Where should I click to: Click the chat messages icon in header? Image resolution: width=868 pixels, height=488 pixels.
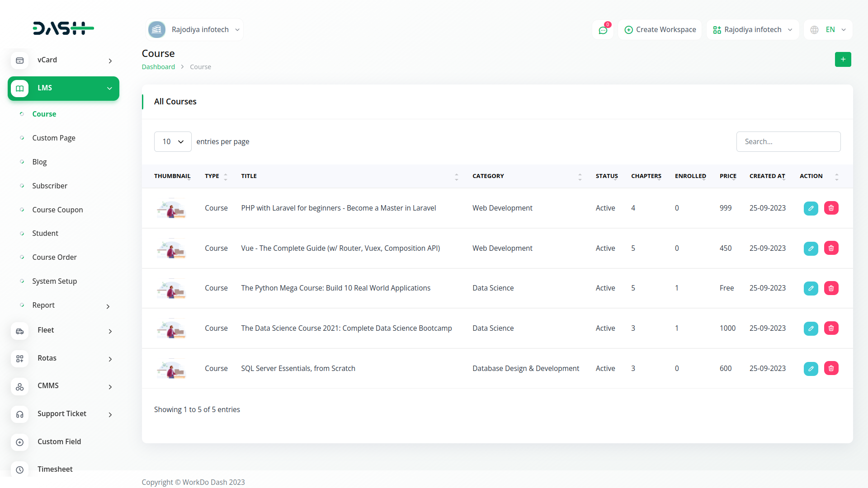[x=603, y=30]
